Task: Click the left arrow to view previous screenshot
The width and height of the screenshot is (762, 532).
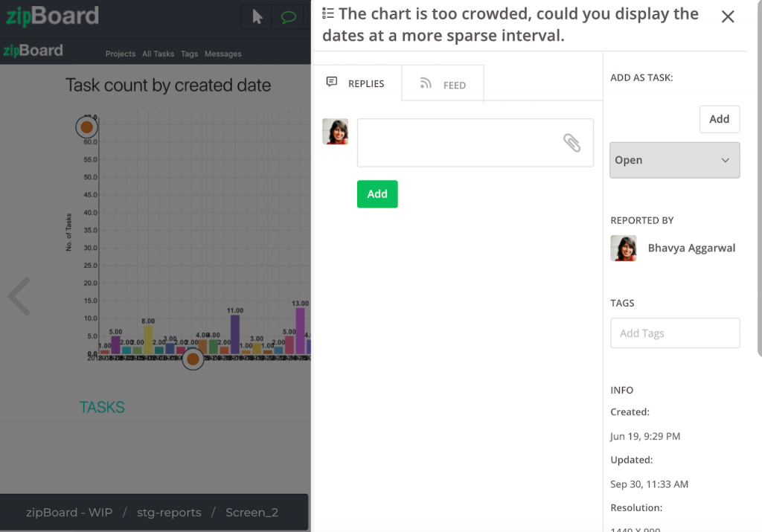Action: point(18,296)
